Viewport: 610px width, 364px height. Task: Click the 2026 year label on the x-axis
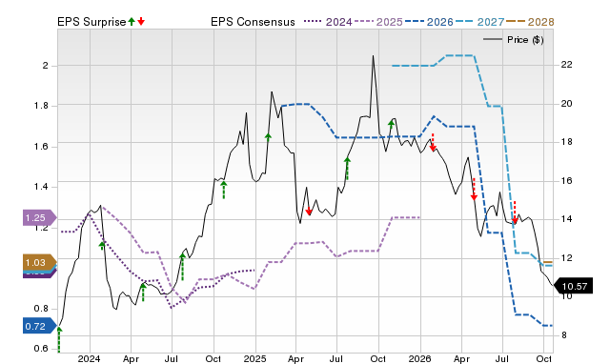pyautogui.click(x=420, y=358)
